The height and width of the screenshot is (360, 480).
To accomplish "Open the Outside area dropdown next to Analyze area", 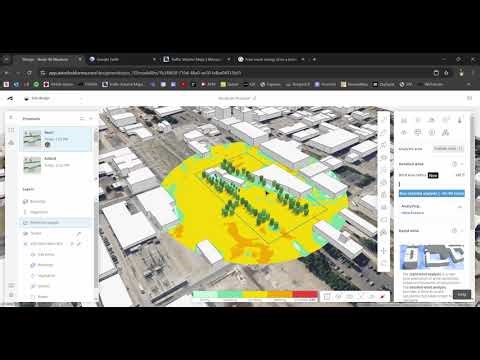I will point(448,148).
